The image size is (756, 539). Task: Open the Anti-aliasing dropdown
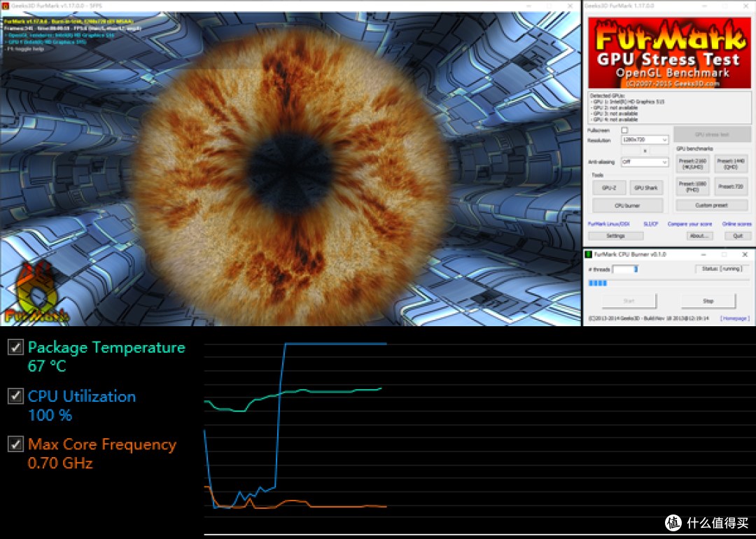point(645,162)
